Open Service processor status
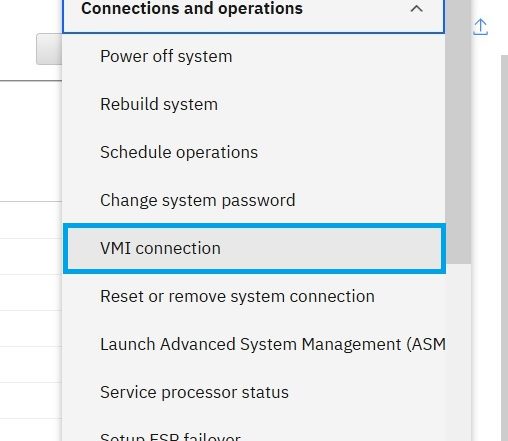This screenshot has width=508, height=441. (x=253, y=392)
